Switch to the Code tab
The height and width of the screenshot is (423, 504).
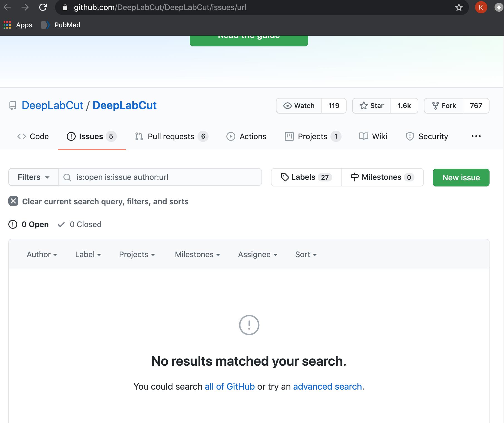coord(33,136)
